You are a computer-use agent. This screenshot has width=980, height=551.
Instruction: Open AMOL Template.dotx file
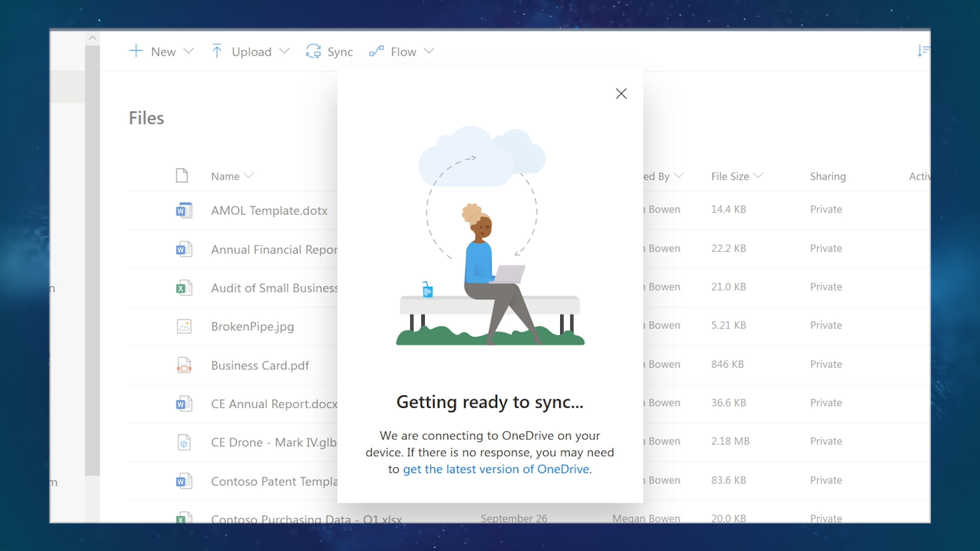(269, 210)
